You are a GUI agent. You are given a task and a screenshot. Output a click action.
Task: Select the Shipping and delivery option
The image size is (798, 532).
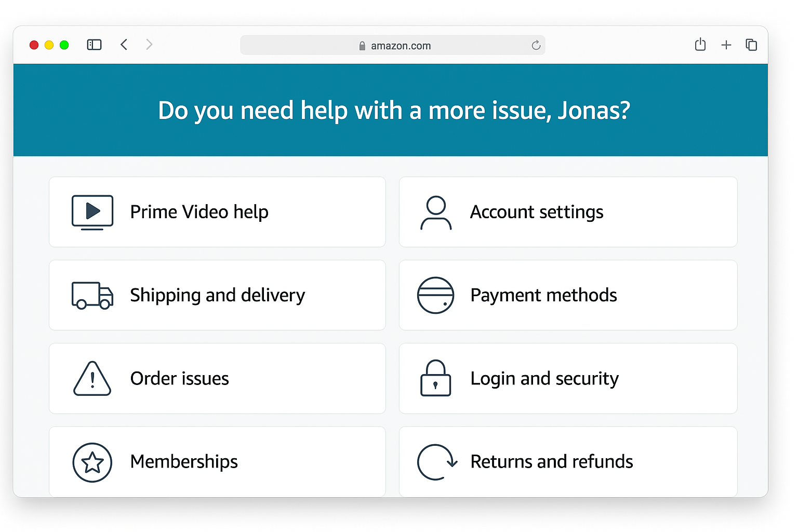click(x=217, y=295)
